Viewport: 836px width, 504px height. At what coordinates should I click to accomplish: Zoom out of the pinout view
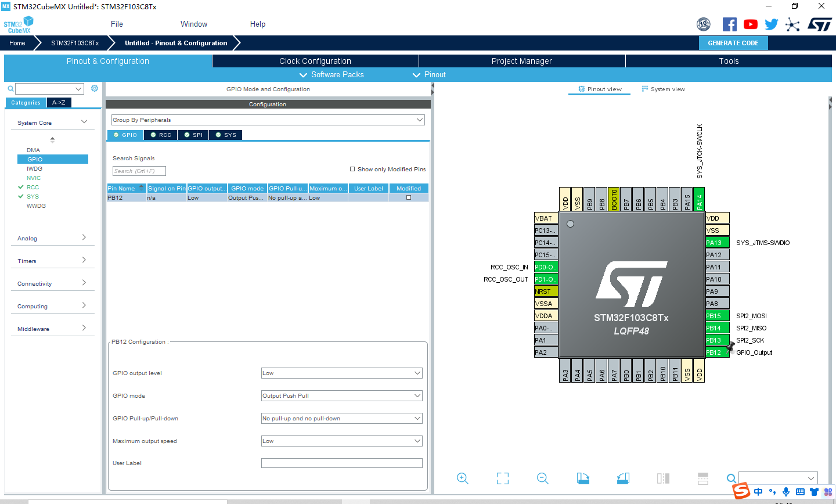tap(542, 478)
